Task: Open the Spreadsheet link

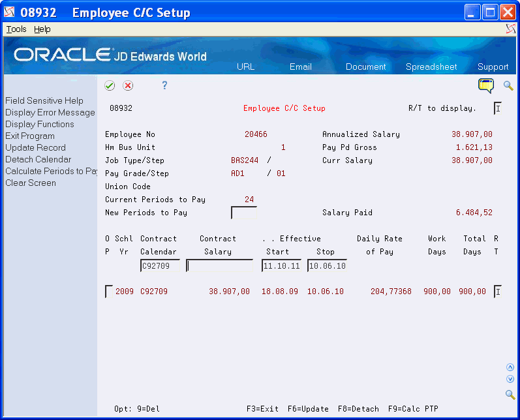Action: [x=431, y=67]
